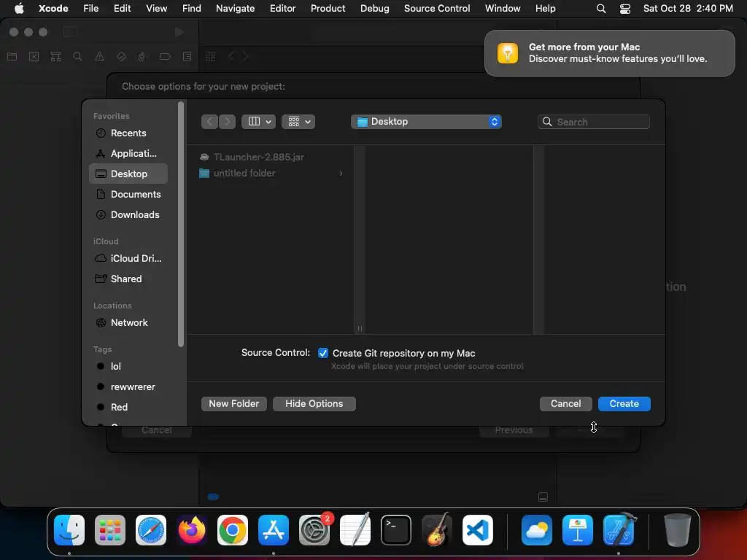Select iCloud Drive in the sidebar
The height and width of the screenshot is (560, 747).
pyautogui.click(x=128, y=259)
